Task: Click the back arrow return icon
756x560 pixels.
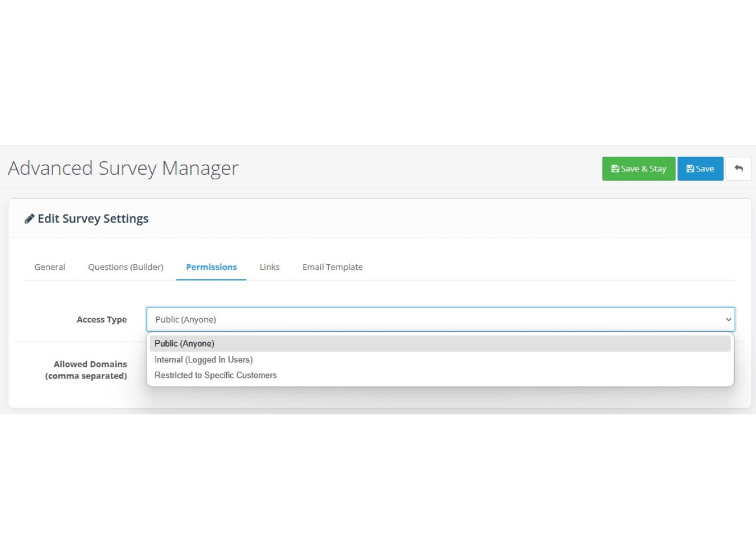Action: click(739, 169)
